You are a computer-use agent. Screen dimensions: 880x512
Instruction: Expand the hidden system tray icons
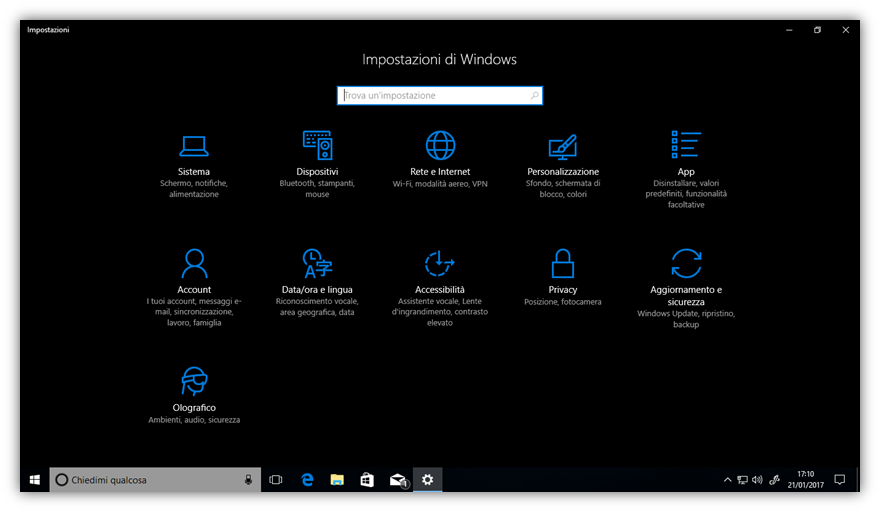click(727, 480)
